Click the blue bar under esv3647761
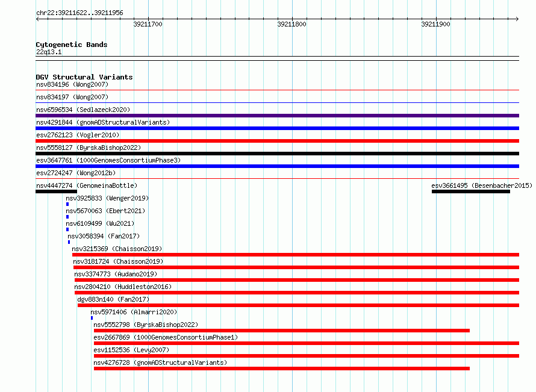Screen dimensions: 536x392 point(277,166)
